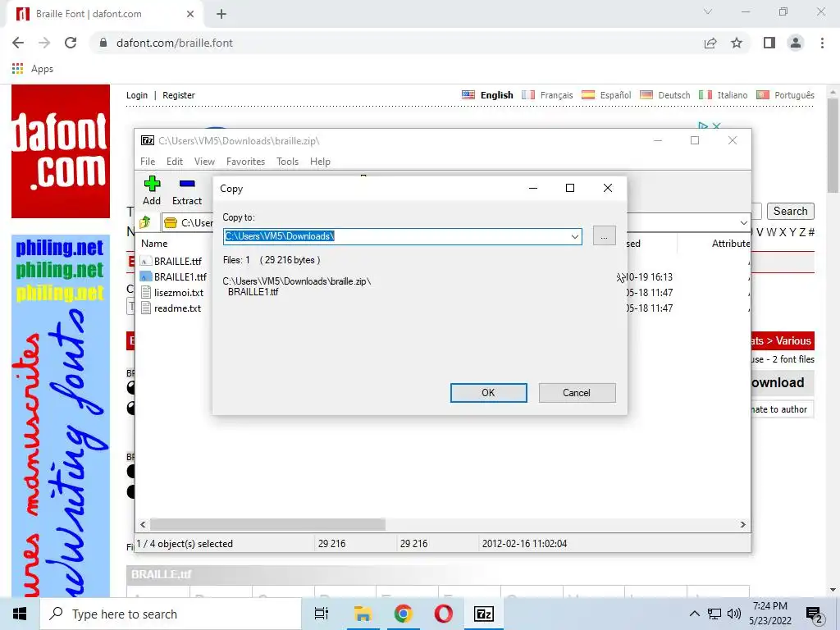
Task: Click the blue Extract icon in 7-Zip
Action: 187,185
